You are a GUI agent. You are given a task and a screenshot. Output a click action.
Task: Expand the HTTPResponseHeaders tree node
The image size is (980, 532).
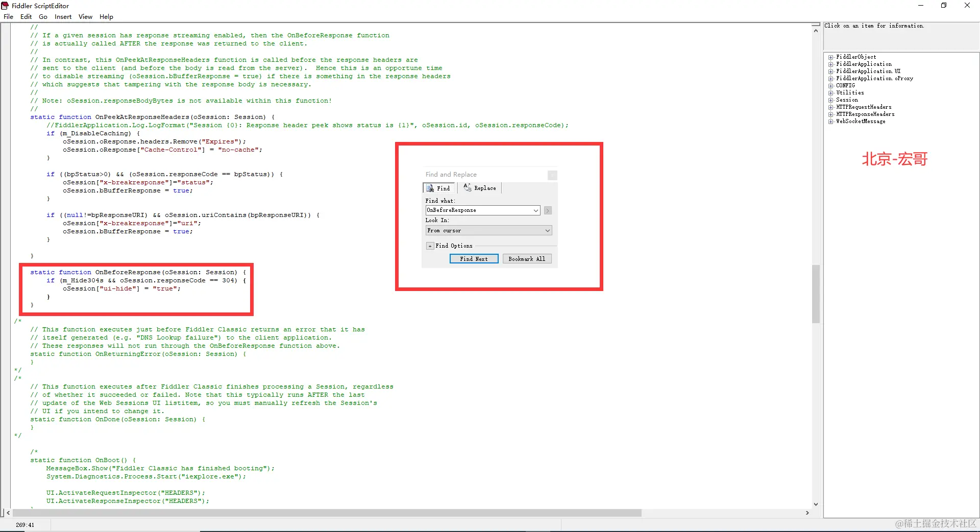point(831,114)
